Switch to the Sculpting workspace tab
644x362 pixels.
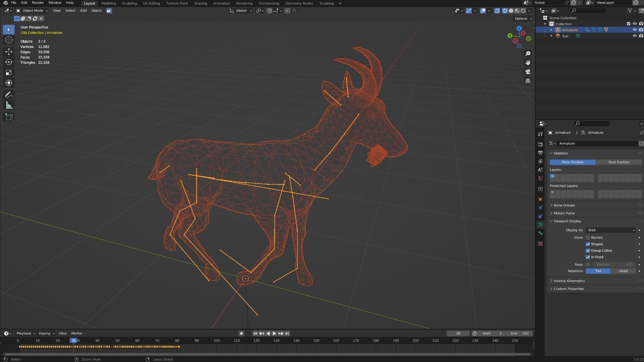tap(129, 3)
